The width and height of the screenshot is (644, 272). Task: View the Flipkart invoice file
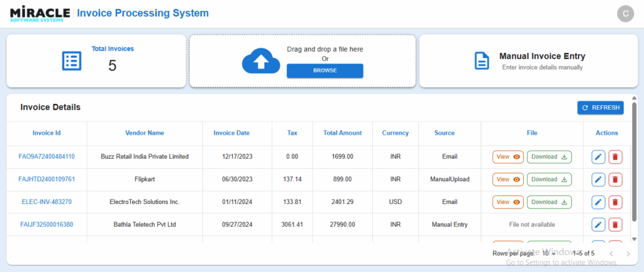click(x=508, y=179)
